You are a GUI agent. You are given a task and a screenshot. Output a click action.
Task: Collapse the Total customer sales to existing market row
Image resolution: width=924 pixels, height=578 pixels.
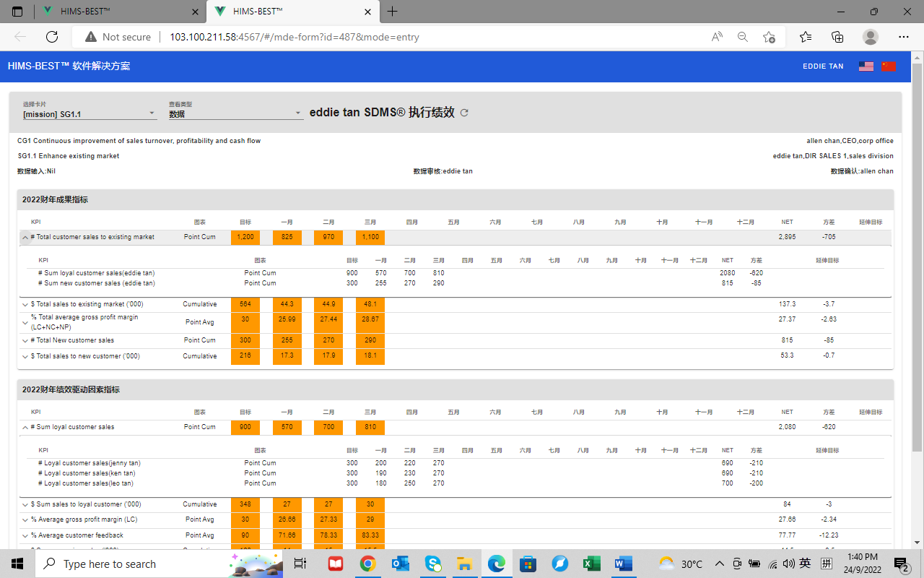pyautogui.click(x=25, y=237)
